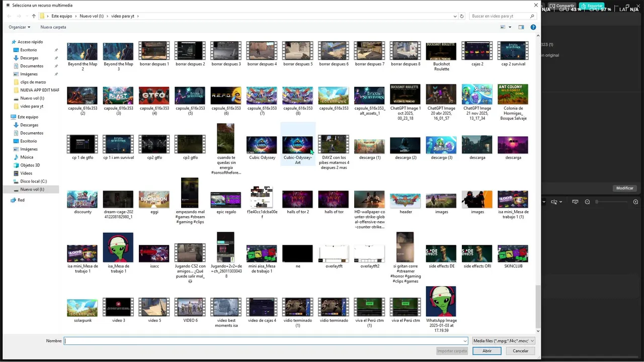644x362 pixels.
Task: Go up one folder level
Action: click(x=34, y=16)
